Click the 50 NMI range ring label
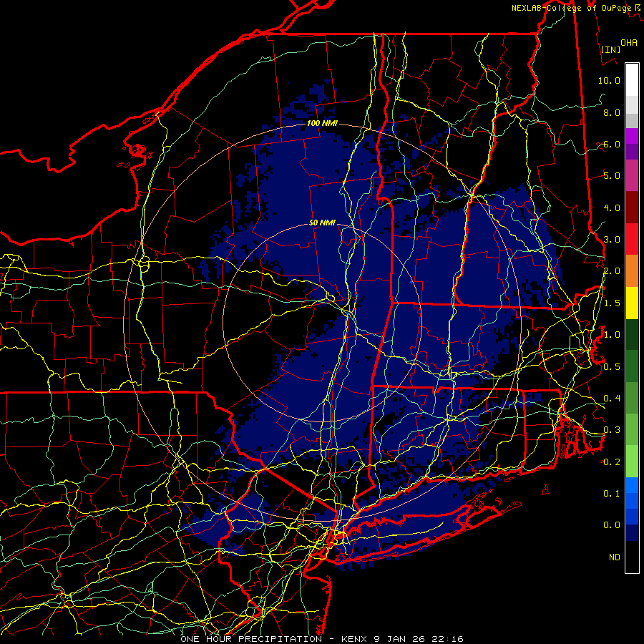This screenshot has width=644, height=644. (322, 223)
